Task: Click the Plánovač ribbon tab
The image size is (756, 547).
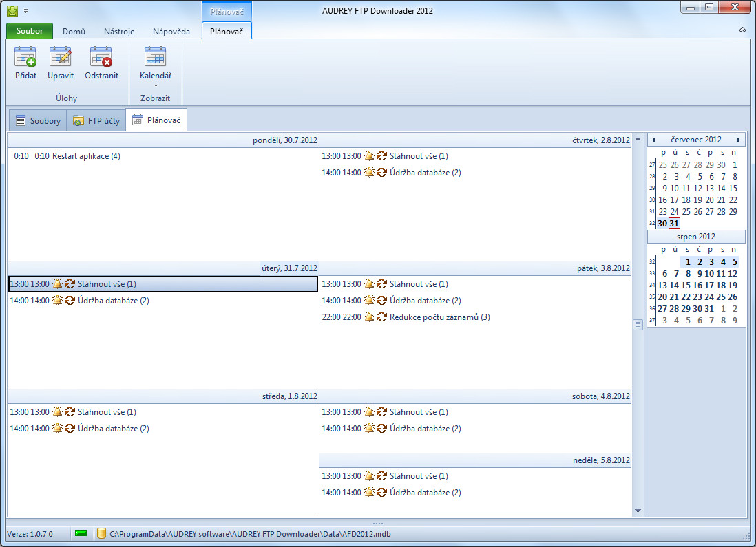Action: pyautogui.click(x=227, y=32)
